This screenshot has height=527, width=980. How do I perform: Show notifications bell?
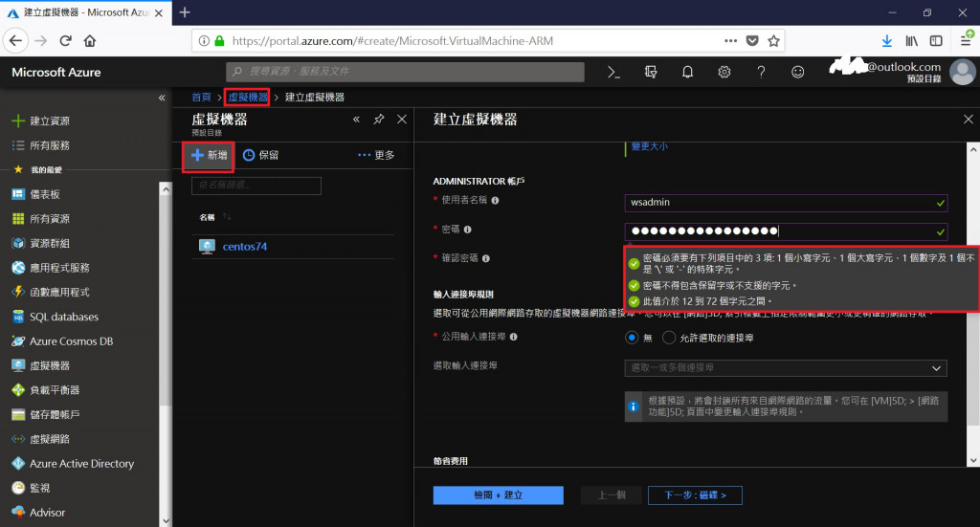pos(687,73)
